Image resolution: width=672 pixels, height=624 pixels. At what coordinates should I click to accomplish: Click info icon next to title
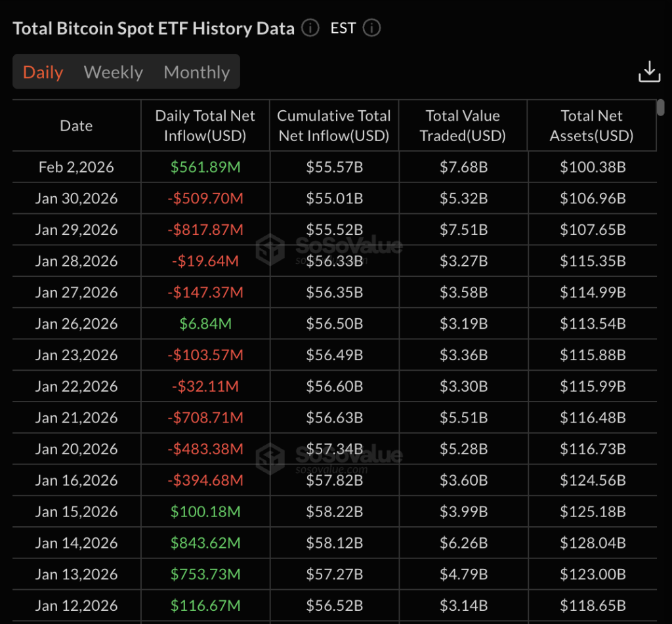tap(310, 28)
